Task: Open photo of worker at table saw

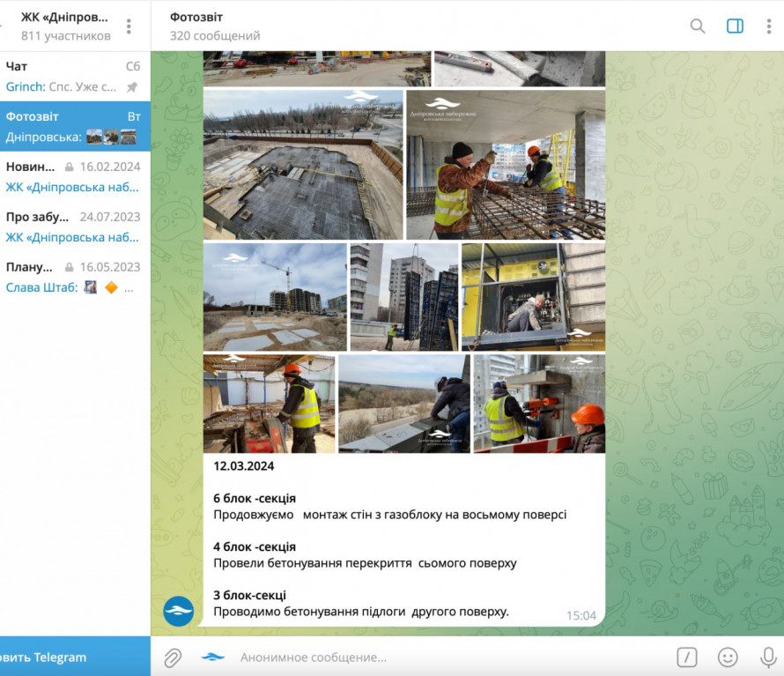Action: coord(269,404)
